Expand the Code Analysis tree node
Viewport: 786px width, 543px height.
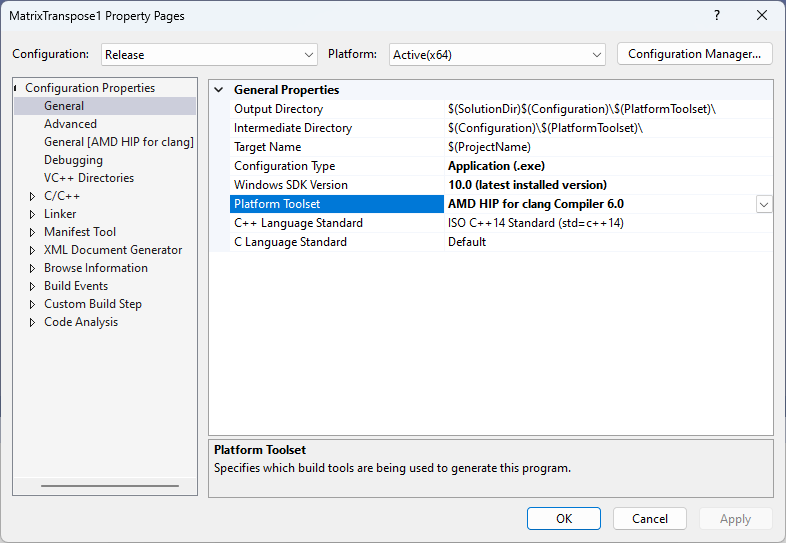(33, 322)
